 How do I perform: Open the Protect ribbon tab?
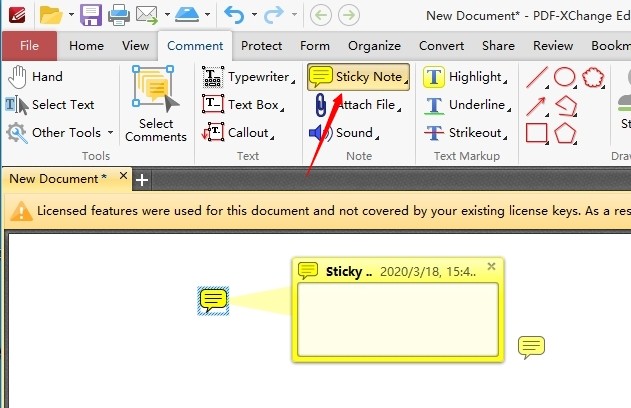point(262,45)
